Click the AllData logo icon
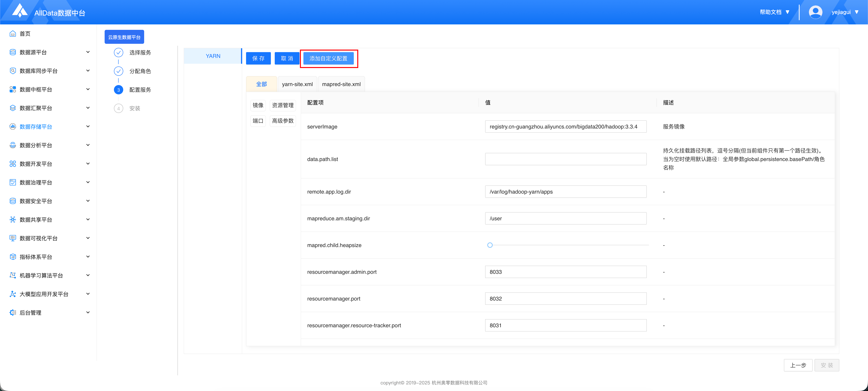The width and height of the screenshot is (868, 391). 20,11
